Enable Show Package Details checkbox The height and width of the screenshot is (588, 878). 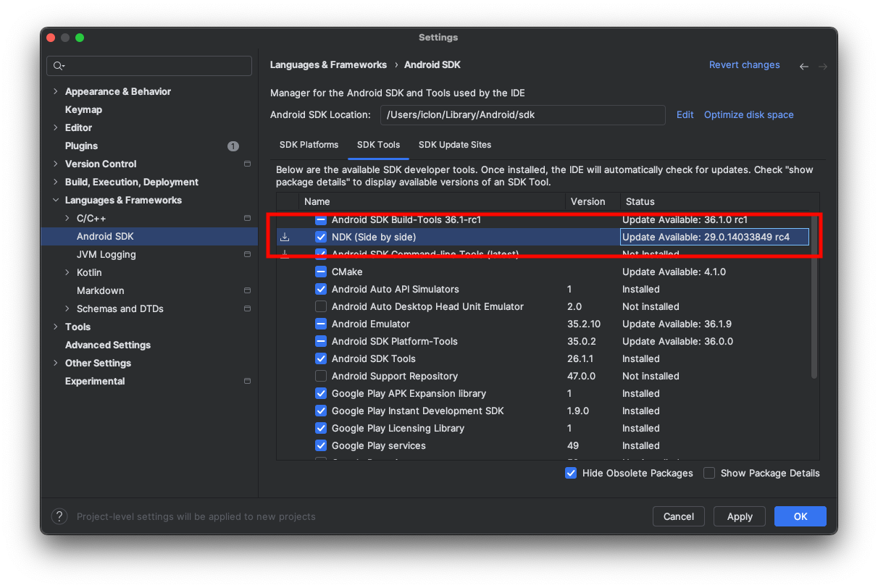(709, 473)
